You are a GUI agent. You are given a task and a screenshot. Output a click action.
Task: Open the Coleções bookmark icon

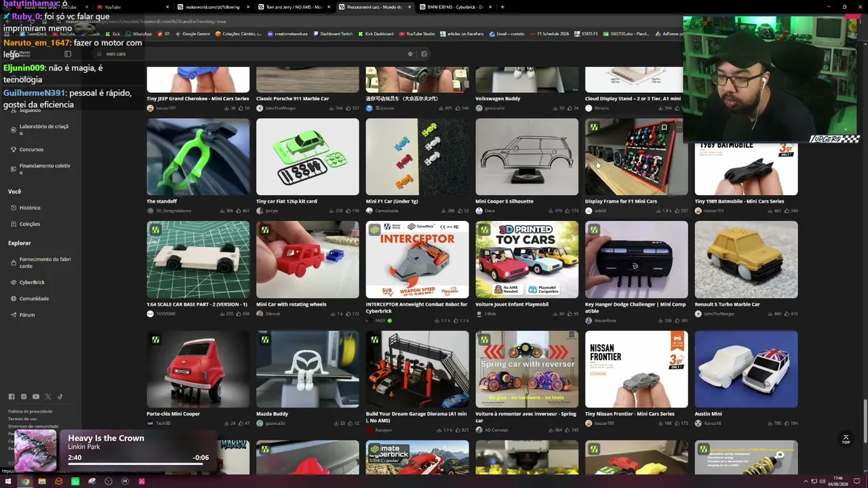point(14,224)
